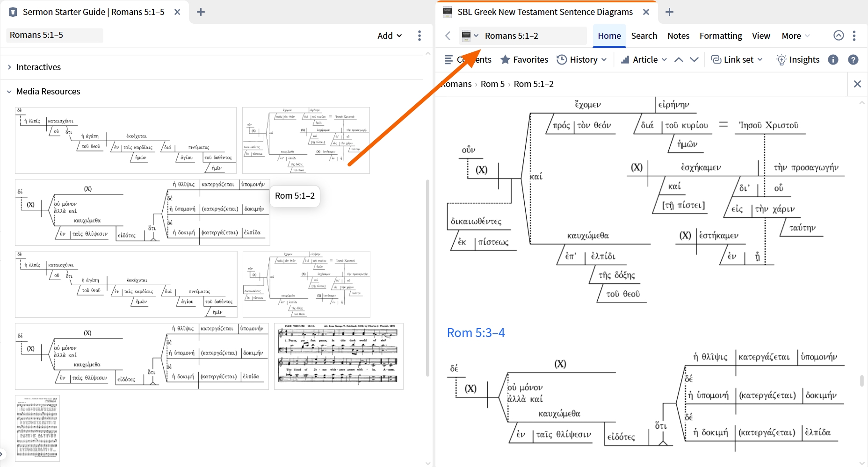Screen dimensions: 868x467
Task: Click the Rom 5 breadcrumb
Action: pyautogui.click(x=492, y=84)
